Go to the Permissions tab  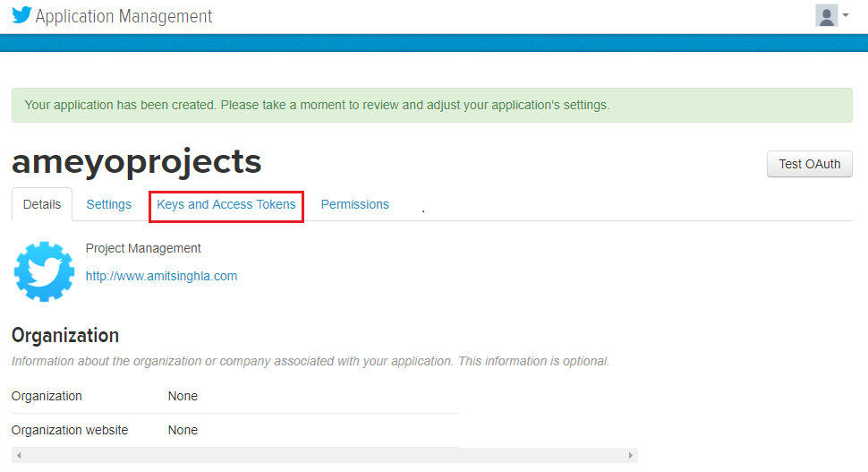[355, 204]
